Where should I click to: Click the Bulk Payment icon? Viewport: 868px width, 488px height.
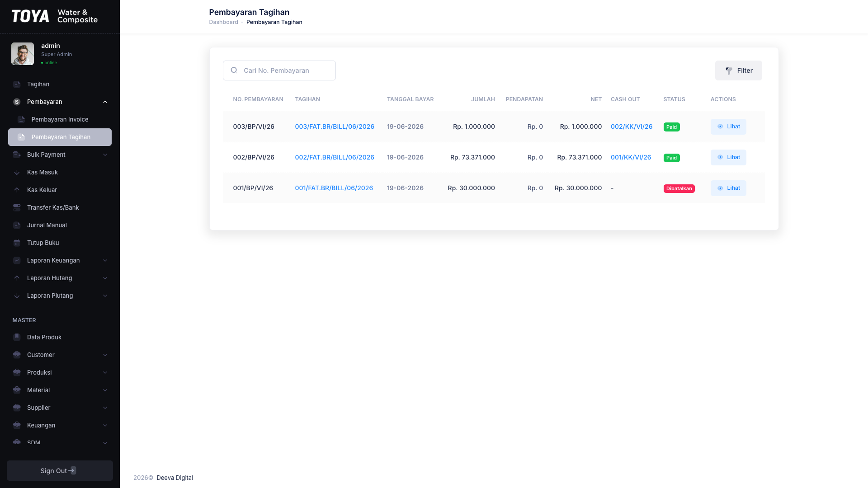pos(17,155)
